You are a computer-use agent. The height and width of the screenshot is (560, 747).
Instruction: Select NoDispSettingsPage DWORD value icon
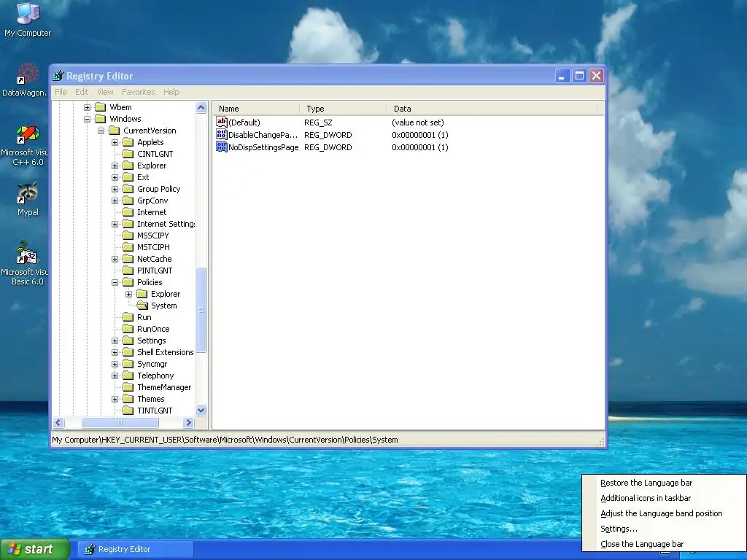(x=222, y=147)
